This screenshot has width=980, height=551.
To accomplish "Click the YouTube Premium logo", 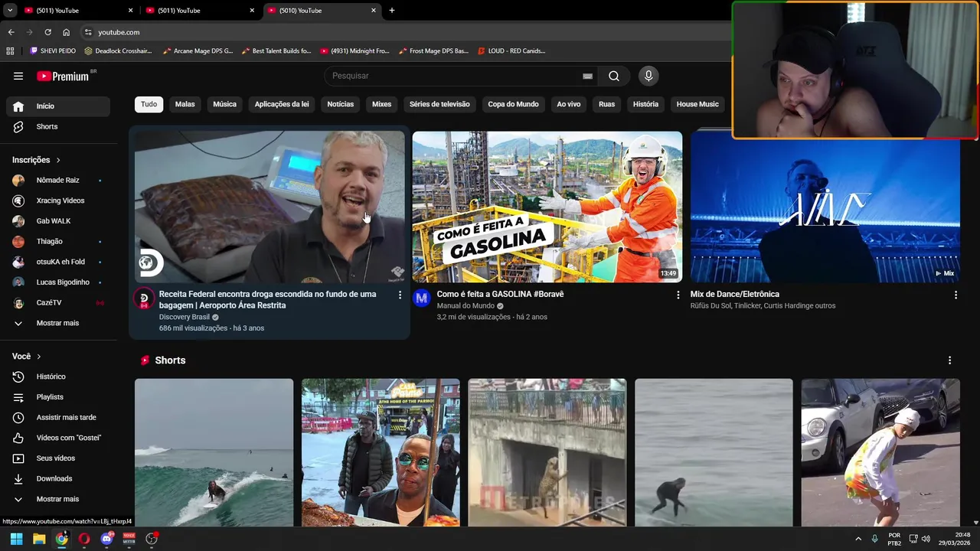I will pyautogui.click(x=63, y=76).
